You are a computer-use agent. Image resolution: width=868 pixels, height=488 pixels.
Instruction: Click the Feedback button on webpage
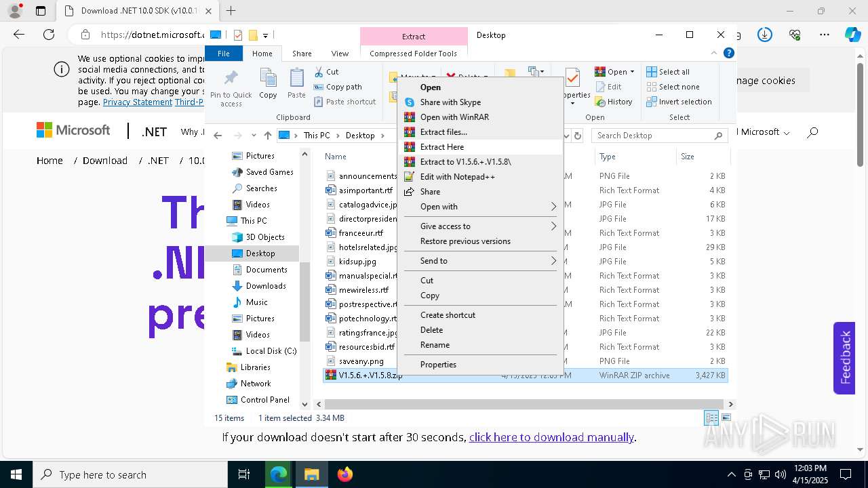844,358
